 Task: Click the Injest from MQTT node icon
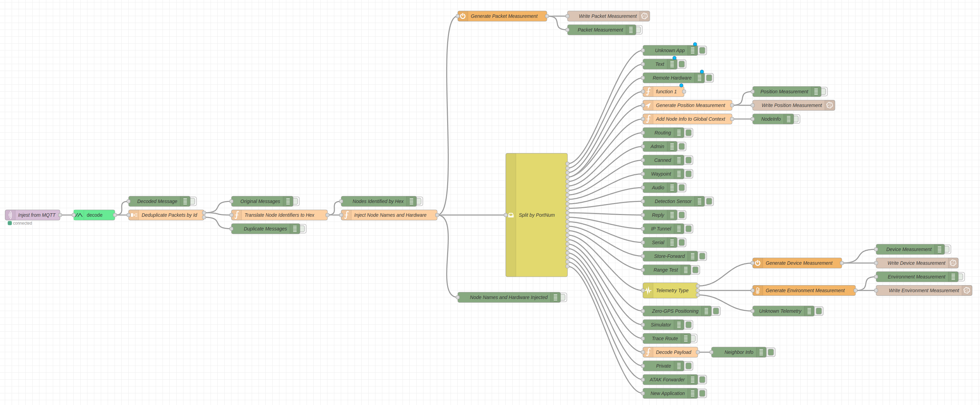point(10,215)
